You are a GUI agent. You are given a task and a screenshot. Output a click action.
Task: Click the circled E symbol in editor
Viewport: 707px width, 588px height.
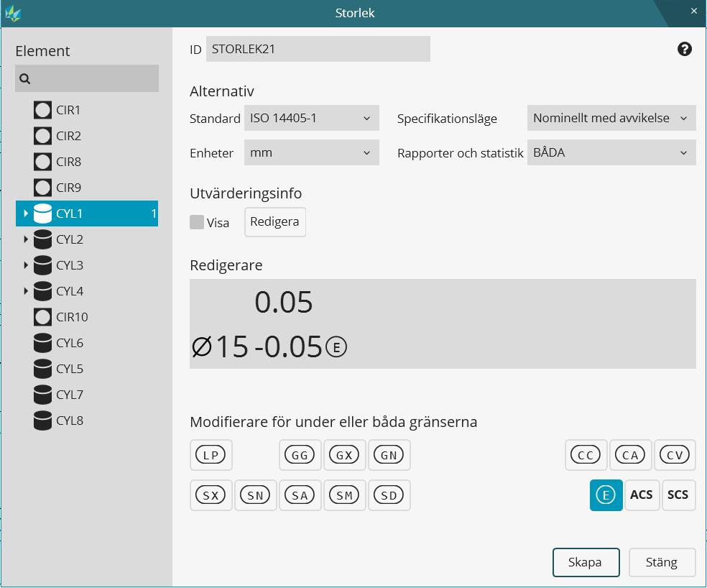[336, 347]
